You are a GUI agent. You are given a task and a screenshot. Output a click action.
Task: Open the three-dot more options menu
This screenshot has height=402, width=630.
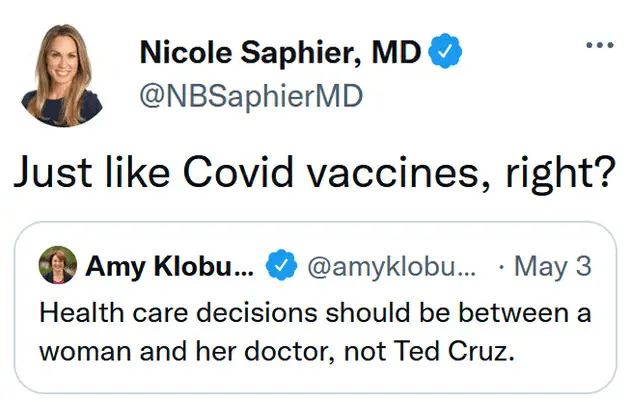click(x=599, y=47)
